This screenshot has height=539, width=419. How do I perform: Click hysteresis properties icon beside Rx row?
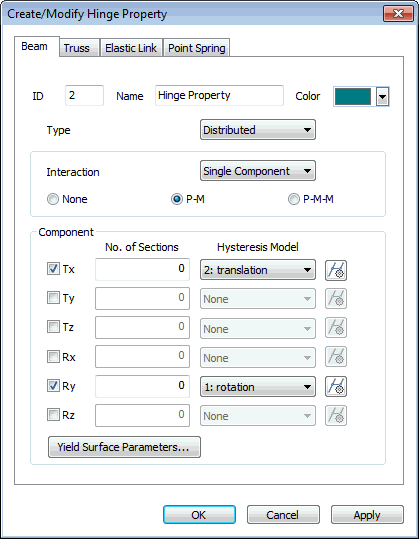click(x=336, y=357)
